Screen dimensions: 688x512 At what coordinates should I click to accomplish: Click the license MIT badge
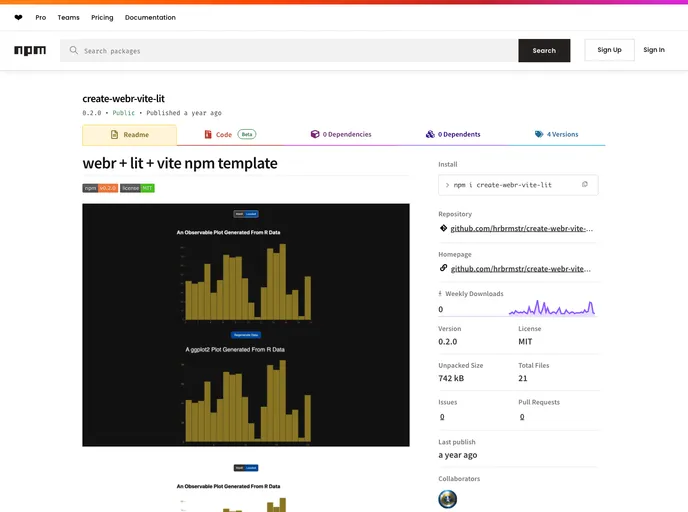[x=137, y=188]
